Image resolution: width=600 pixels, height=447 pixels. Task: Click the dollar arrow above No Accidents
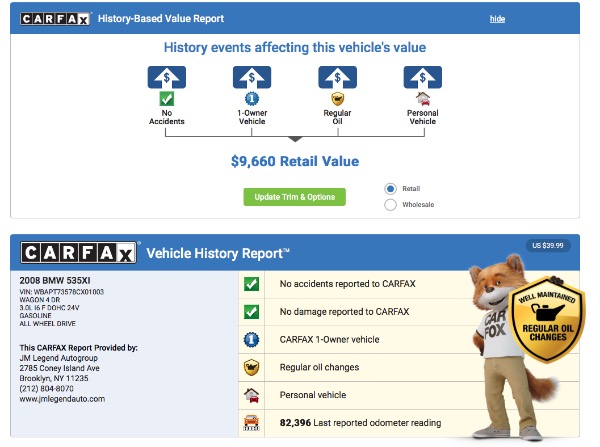pos(167,77)
